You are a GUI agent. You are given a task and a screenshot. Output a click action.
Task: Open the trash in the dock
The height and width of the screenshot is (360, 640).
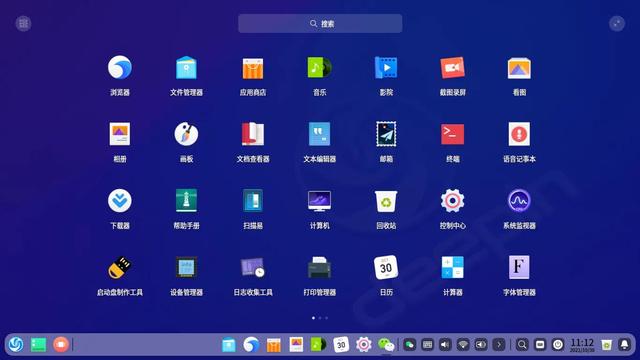[x=607, y=345]
